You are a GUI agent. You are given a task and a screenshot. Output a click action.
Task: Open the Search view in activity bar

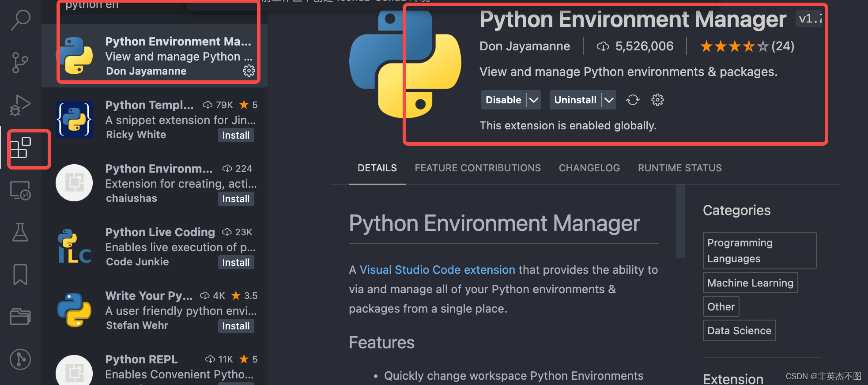point(20,20)
